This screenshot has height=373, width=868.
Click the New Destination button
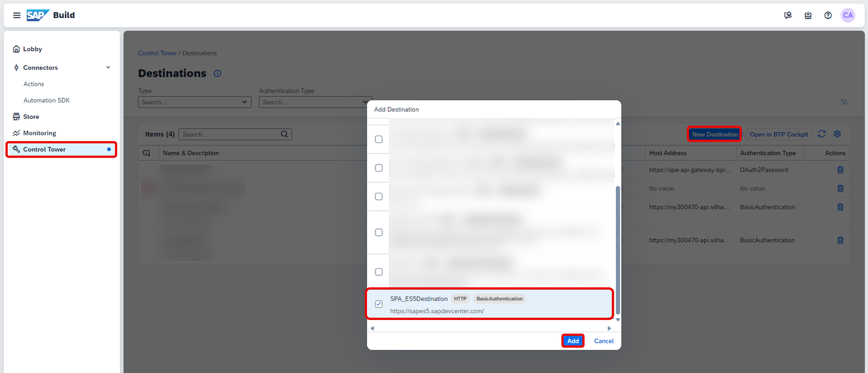pos(714,134)
